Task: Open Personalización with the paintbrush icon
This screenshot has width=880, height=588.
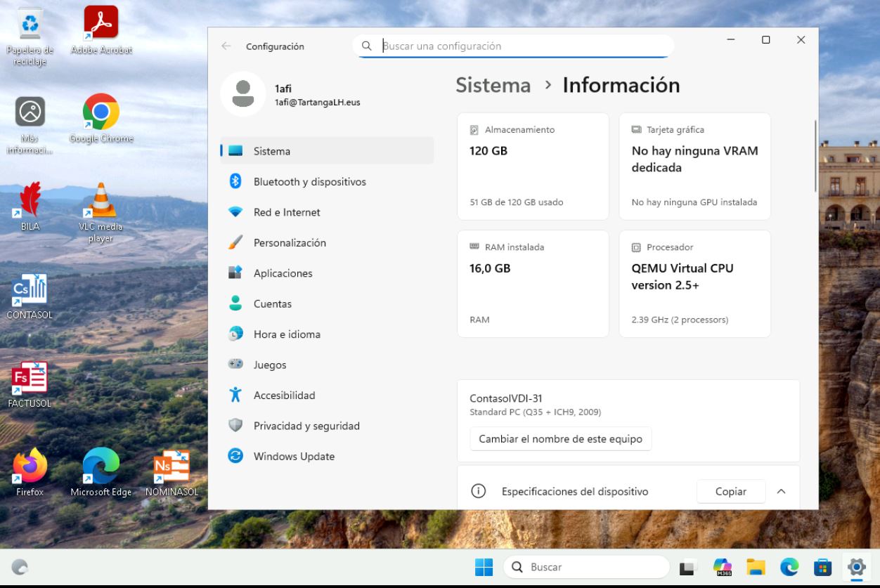Action: click(235, 243)
